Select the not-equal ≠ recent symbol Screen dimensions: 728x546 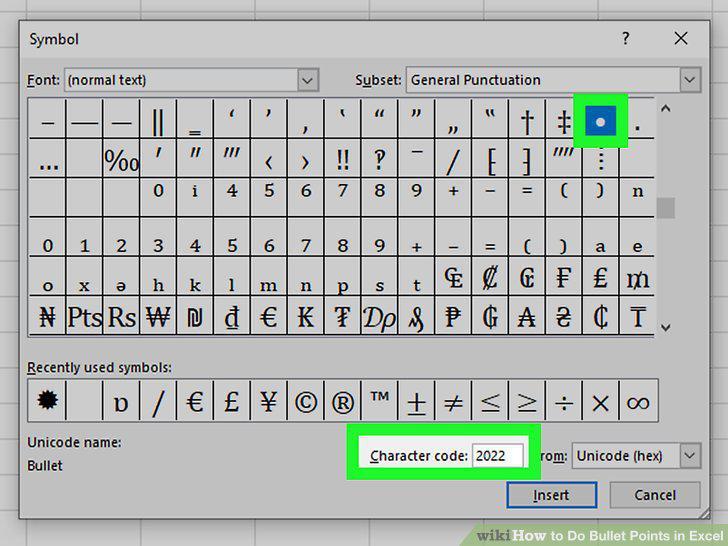coord(453,401)
